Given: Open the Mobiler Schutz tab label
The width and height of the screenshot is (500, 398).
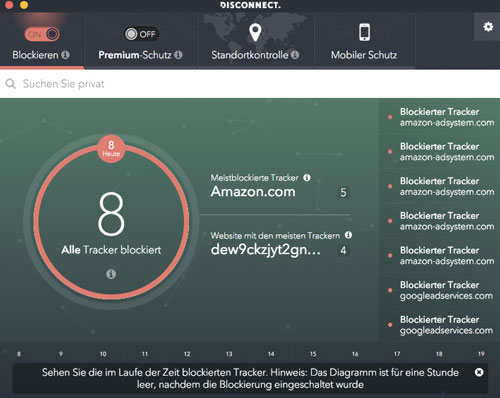Looking at the screenshot, I should tap(364, 55).
